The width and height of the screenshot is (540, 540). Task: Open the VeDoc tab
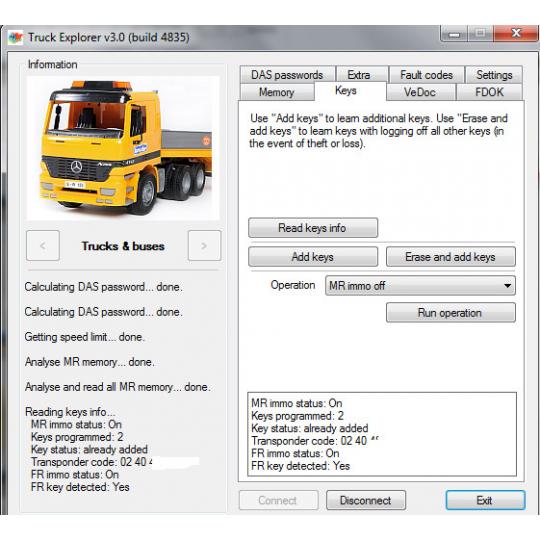pos(420,92)
